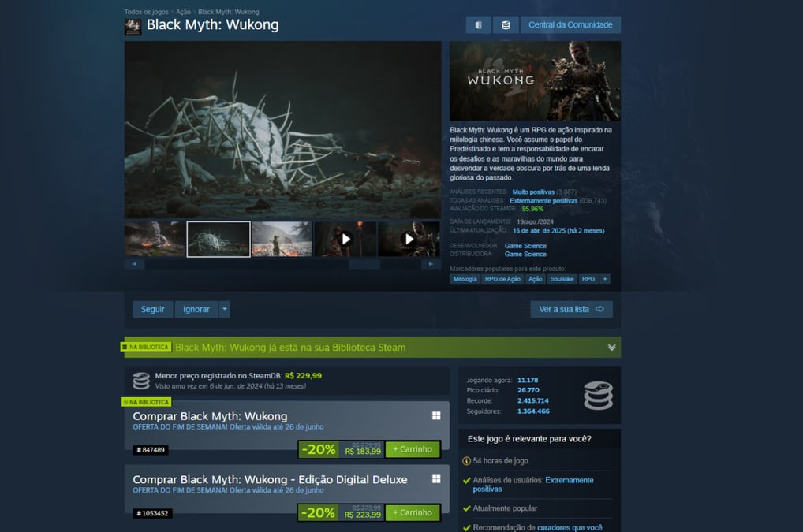The width and height of the screenshot is (803, 532).
Task: Select the snowy landscape screenshot thumbnail
Action: pos(282,239)
